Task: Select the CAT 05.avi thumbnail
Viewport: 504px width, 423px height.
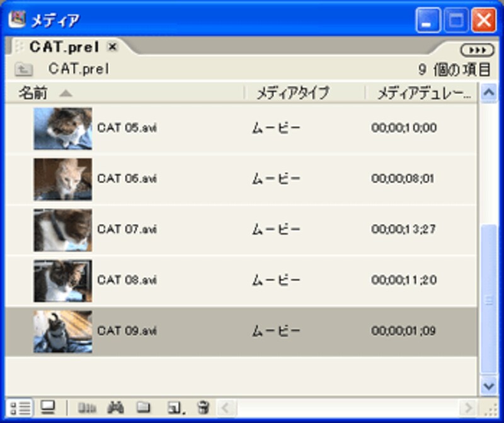Action: coord(62,128)
